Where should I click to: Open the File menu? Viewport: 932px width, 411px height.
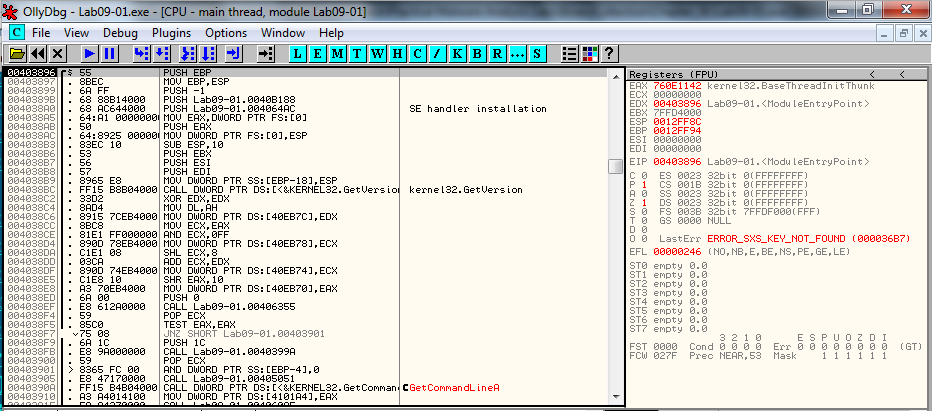tap(41, 33)
